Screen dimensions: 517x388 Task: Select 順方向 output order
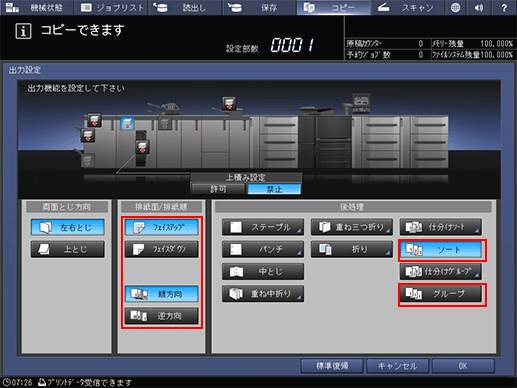[x=162, y=294]
